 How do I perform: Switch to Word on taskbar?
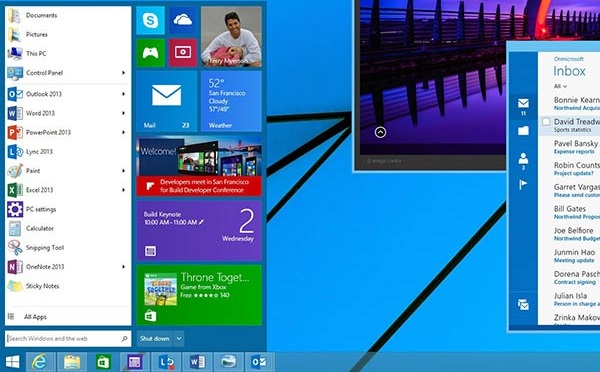[x=197, y=362]
